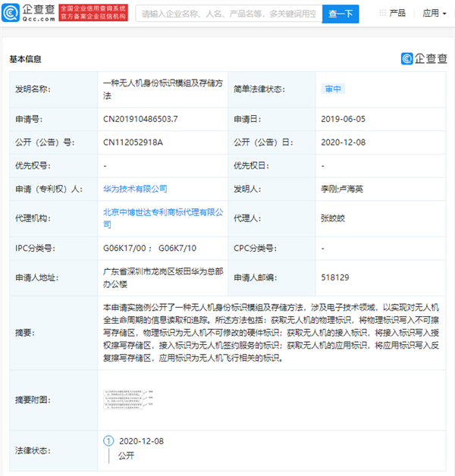The image size is (455, 476).
Task: Click the 公开 legal status entry
Action: [x=126, y=456]
